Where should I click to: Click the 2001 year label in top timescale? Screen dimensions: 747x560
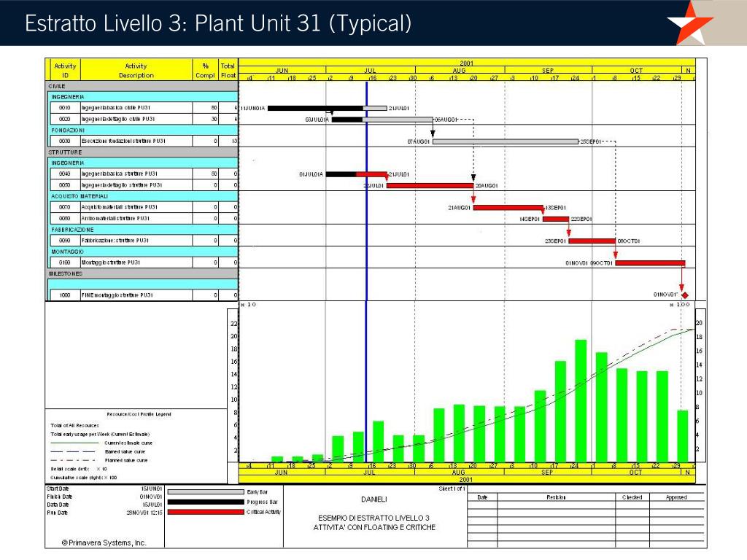coord(466,63)
